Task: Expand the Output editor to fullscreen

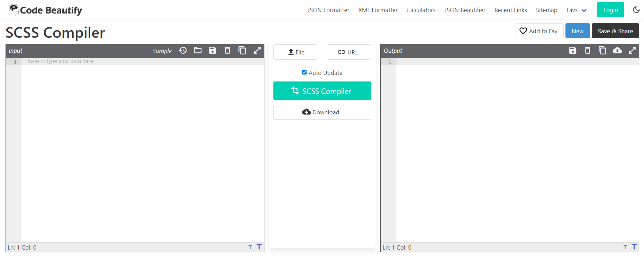Action: (632, 51)
